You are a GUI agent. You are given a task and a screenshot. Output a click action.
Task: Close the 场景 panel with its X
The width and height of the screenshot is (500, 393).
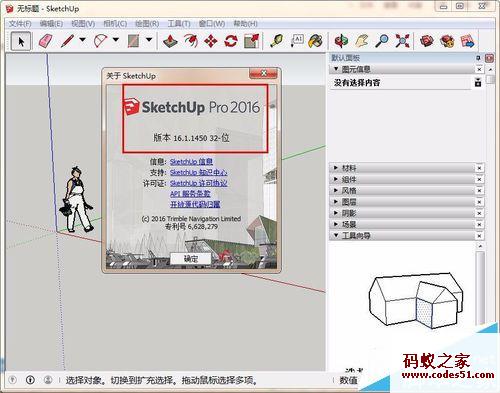(479, 224)
